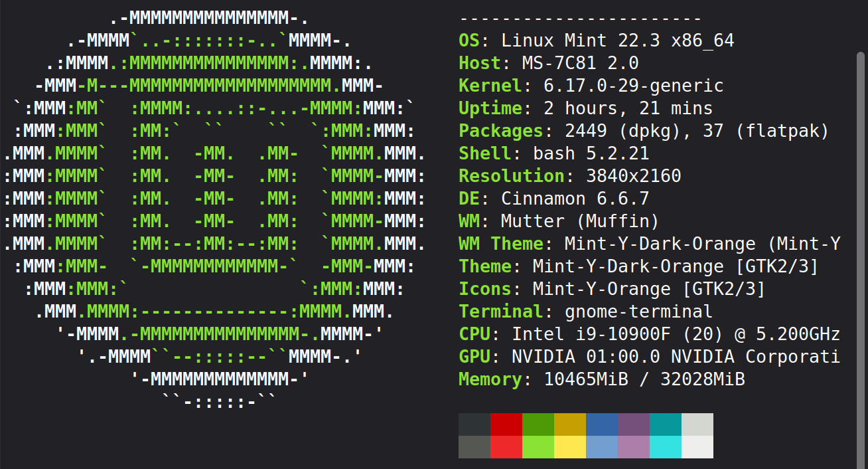Image resolution: width=868 pixels, height=469 pixels.
Task: Click the light blue color block
Action: tap(602, 447)
